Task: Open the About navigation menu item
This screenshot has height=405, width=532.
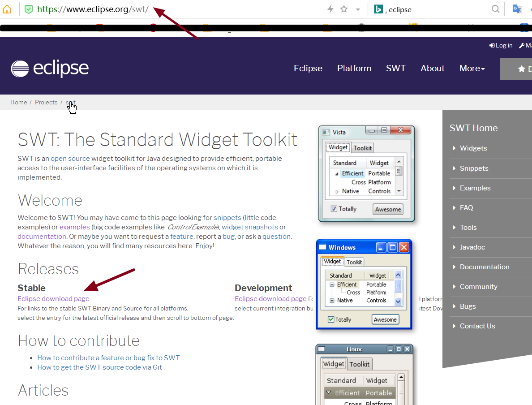Action: click(x=433, y=68)
